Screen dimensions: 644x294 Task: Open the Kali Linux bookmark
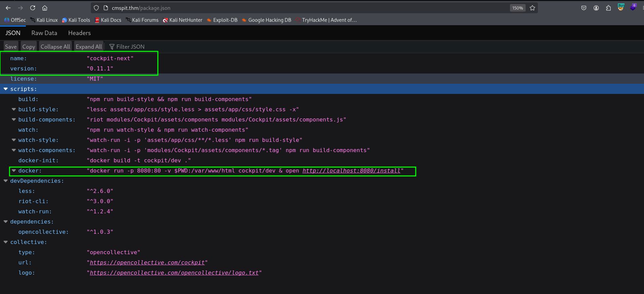[44, 20]
